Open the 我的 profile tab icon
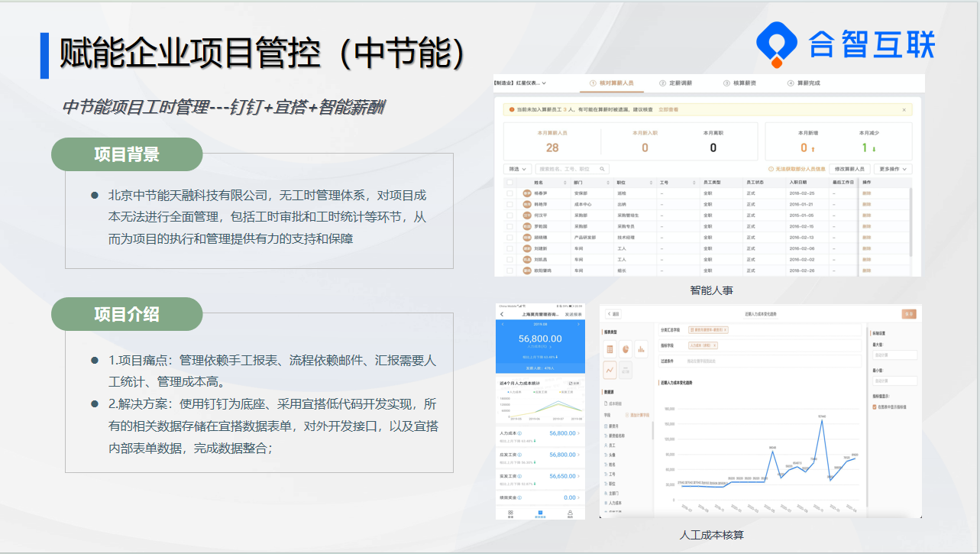This screenshot has height=554, width=980. tap(570, 513)
